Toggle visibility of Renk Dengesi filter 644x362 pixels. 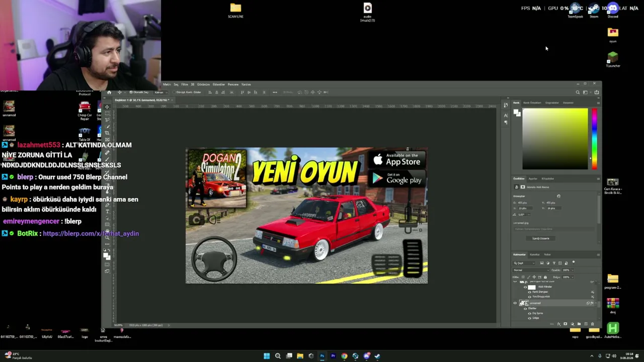click(x=529, y=292)
